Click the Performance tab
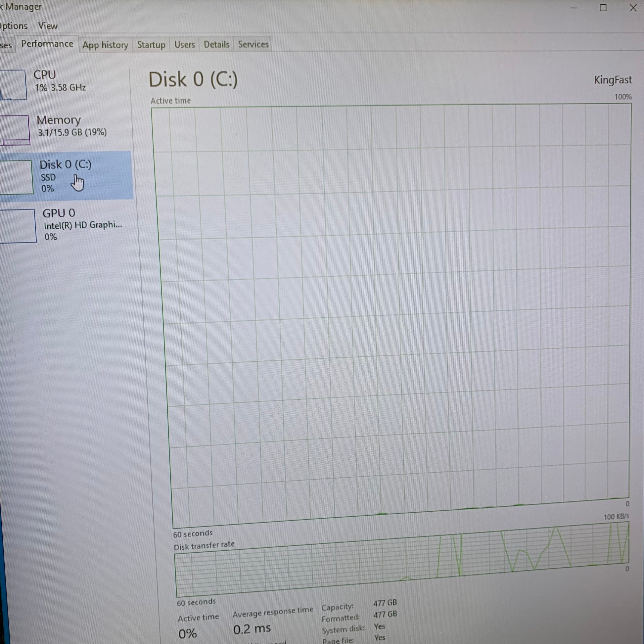 [x=47, y=44]
